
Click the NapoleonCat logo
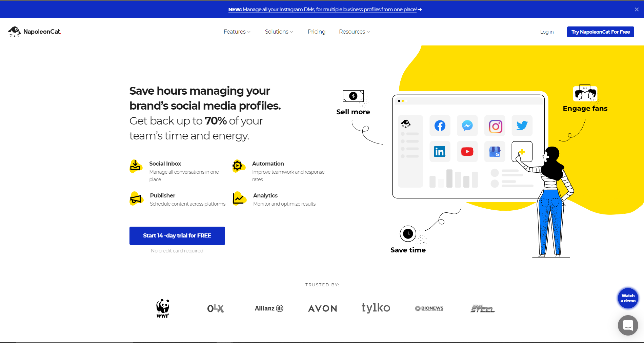point(35,32)
